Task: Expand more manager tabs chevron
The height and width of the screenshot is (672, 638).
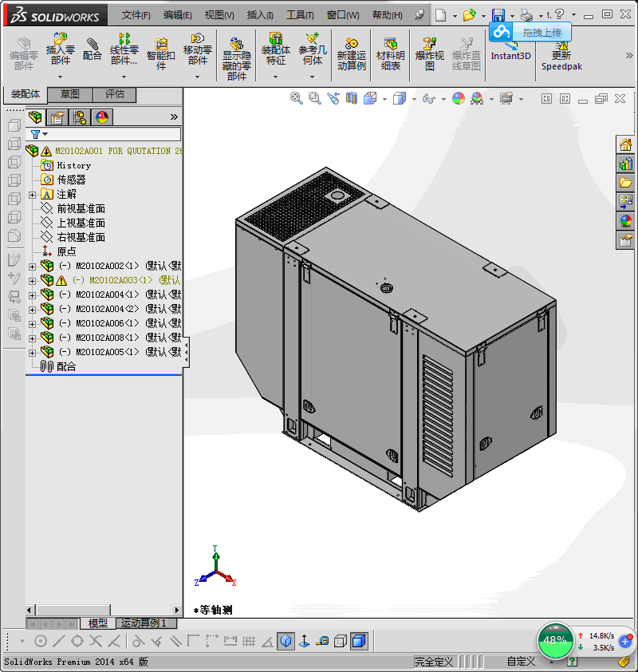Action: pyautogui.click(x=173, y=117)
